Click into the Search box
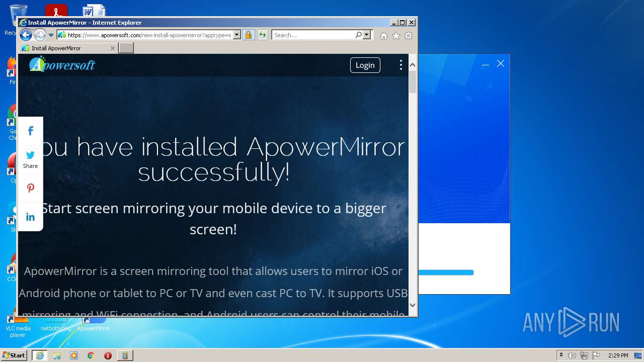The height and width of the screenshot is (362, 644). point(313,35)
